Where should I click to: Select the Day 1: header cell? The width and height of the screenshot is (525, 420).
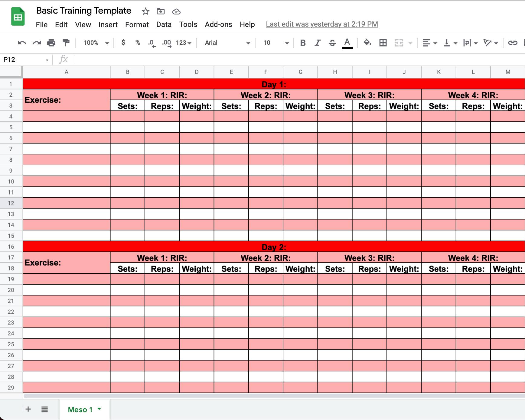(274, 84)
